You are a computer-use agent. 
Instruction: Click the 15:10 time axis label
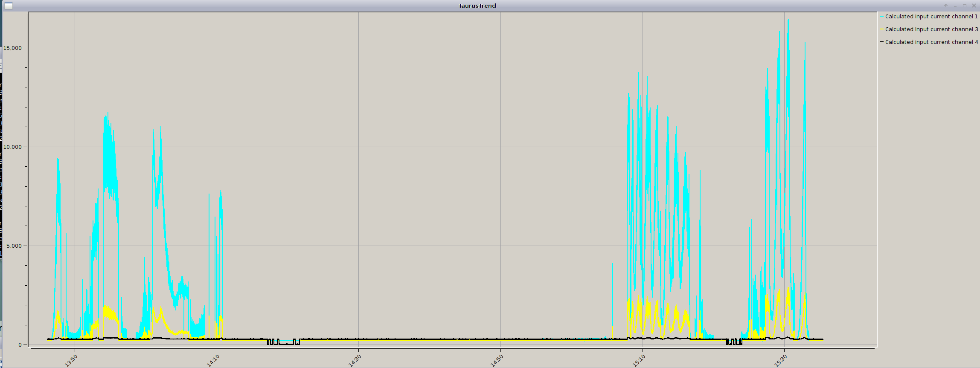click(639, 360)
